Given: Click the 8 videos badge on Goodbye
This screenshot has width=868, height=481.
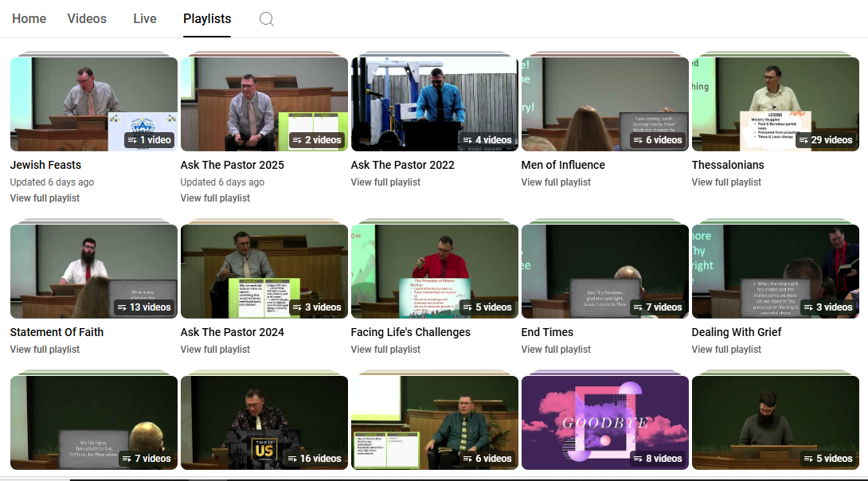Looking at the screenshot, I should coord(659,459).
